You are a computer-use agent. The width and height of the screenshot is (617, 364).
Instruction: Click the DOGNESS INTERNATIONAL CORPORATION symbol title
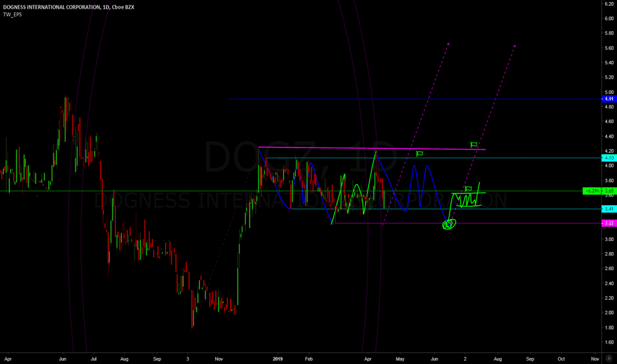(52, 7)
